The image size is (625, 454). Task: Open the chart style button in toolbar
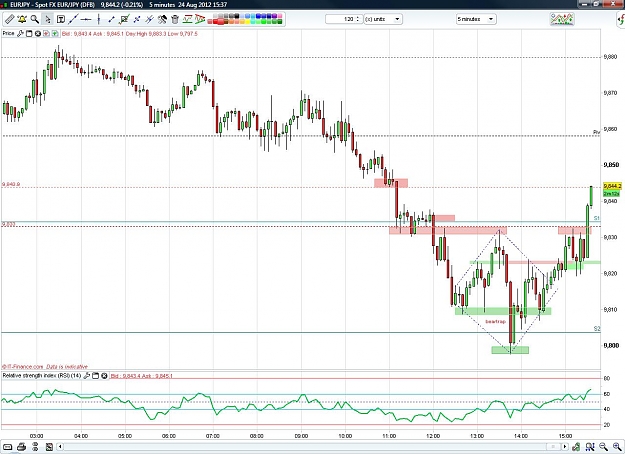pyautogui.click(x=562, y=19)
